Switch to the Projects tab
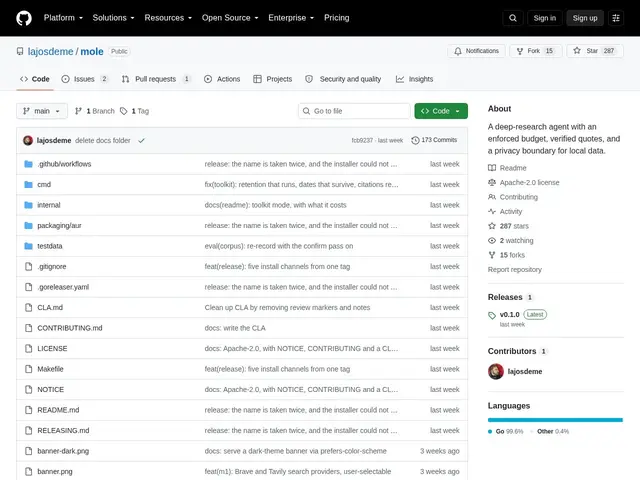 click(273, 79)
